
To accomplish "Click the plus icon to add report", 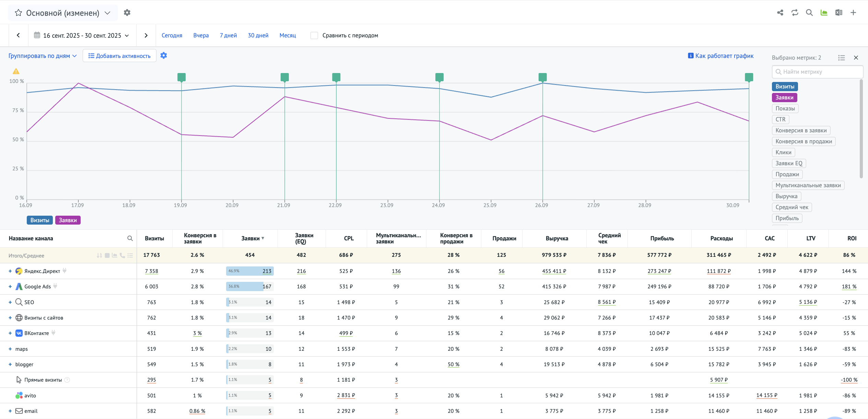I will (x=853, y=13).
